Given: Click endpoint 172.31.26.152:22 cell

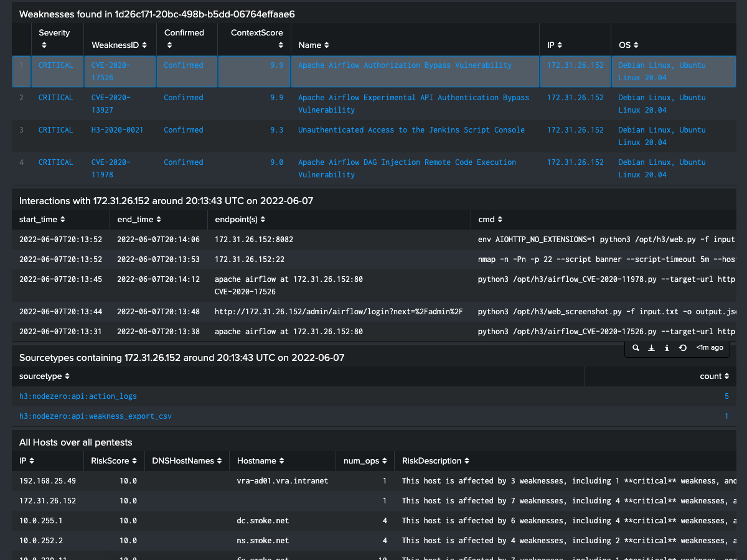Looking at the screenshot, I should (250, 259).
